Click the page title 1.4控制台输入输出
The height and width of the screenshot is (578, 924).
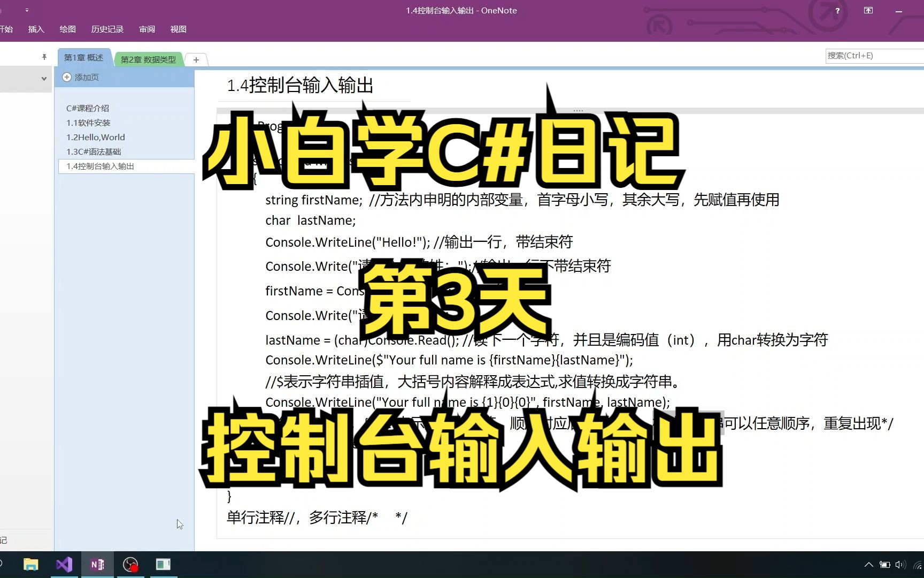[x=300, y=85]
